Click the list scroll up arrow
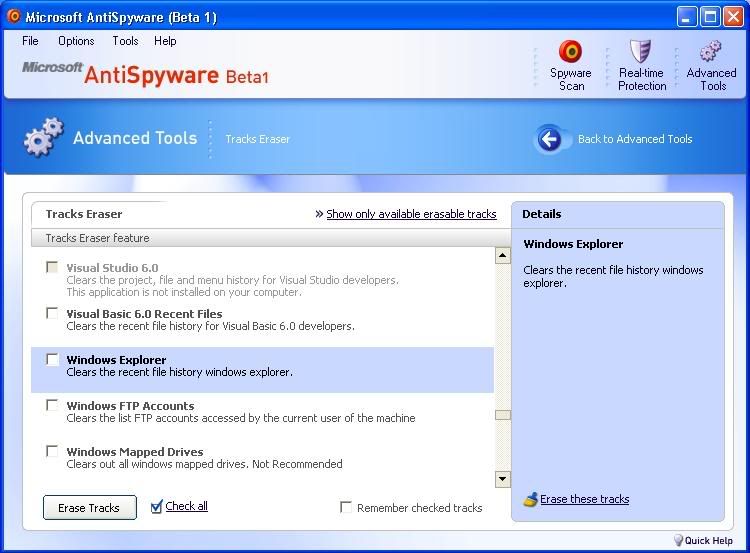The image size is (750, 553). (x=502, y=255)
